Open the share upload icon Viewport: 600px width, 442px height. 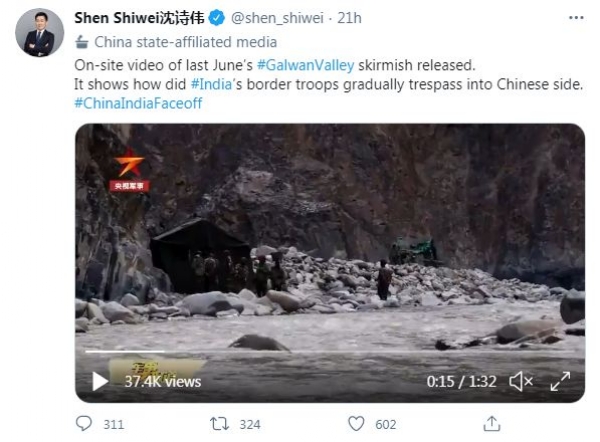pyautogui.click(x=492, y=424)
